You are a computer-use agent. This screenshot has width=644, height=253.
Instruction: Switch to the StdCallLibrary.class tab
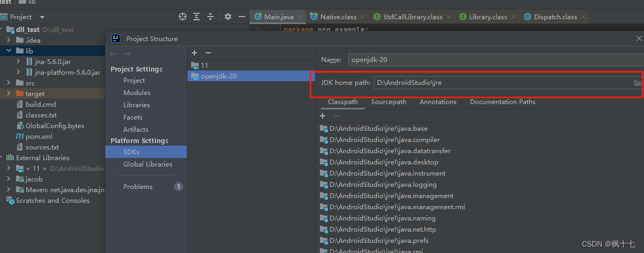[x=411, y=17]
